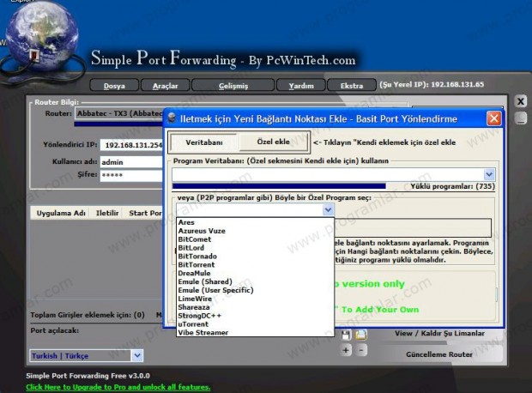Expand the Program Veritabanı dropdown arrow
This screenshot has height=393, width=532.
pyautogui.click(x=489, y=175)
